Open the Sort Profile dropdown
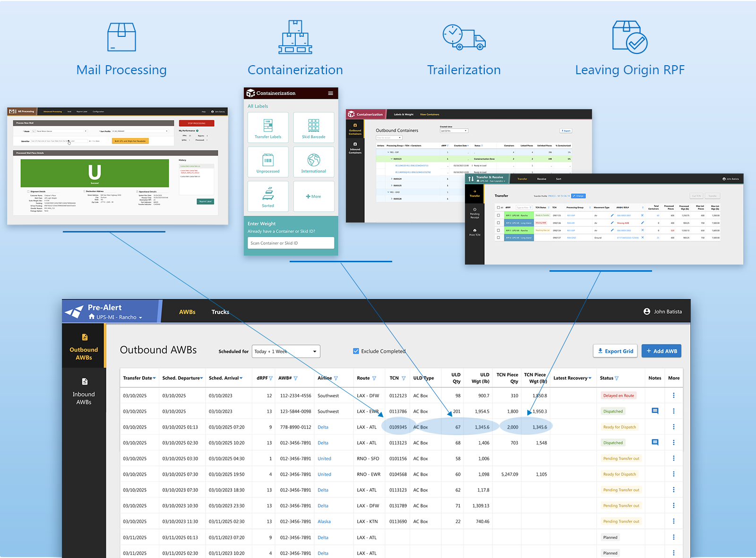This screenshot has height=558, width=756. pyautogui.click(x=140, y=131)
